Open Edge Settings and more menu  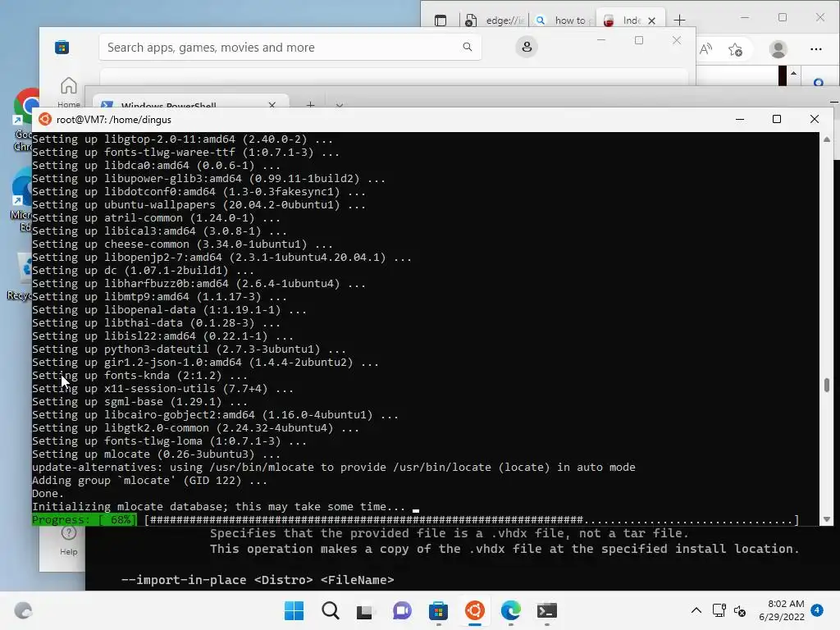pos(816,49)
